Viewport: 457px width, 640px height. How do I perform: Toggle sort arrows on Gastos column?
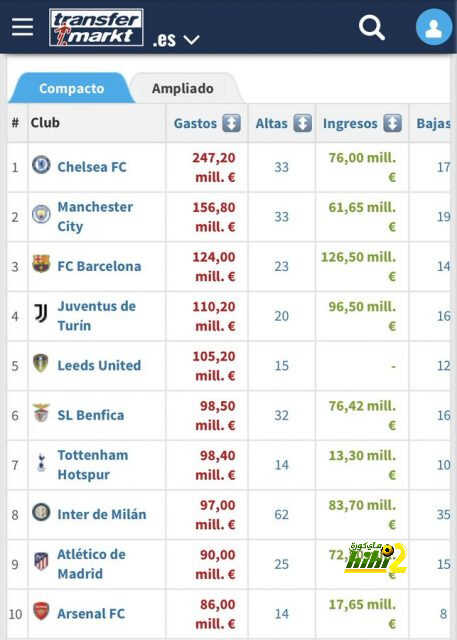(x=231, y=123)
